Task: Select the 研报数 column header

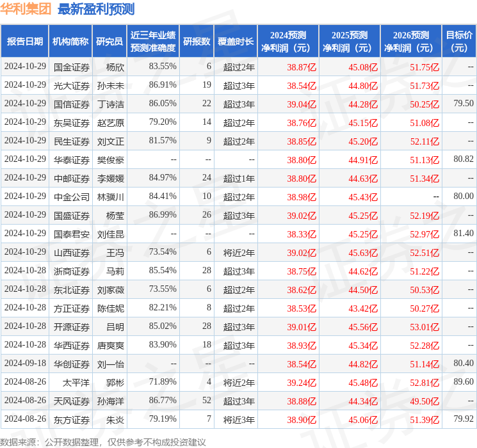Action: [197, 42]
